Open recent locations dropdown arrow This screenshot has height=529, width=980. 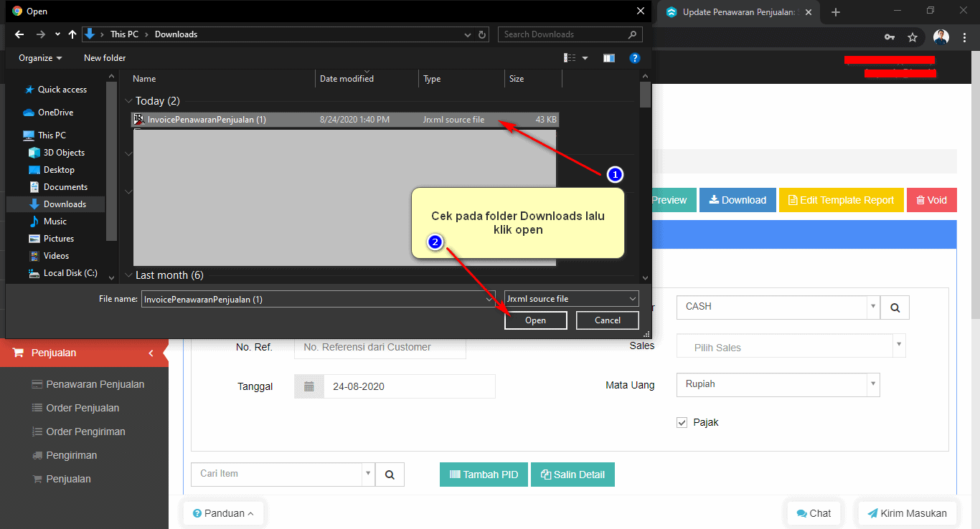coord(57,34)
